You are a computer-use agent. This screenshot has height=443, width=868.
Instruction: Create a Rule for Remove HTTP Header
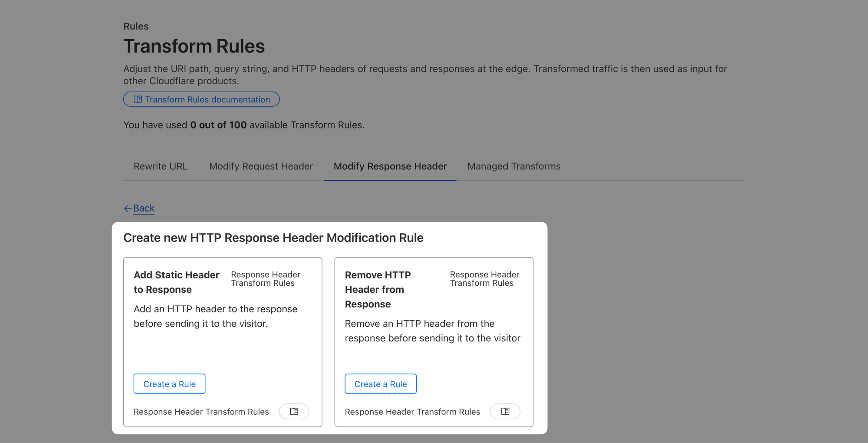click(x=381, y=384)
